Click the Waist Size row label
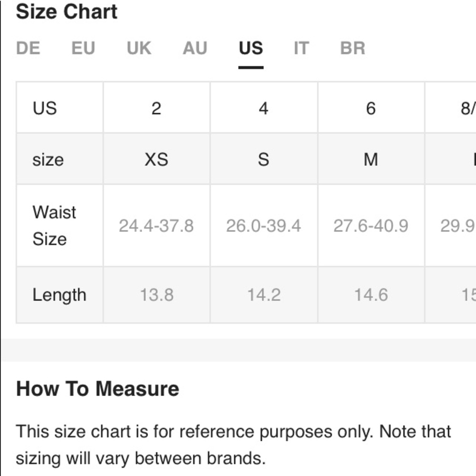 [54, 226]
